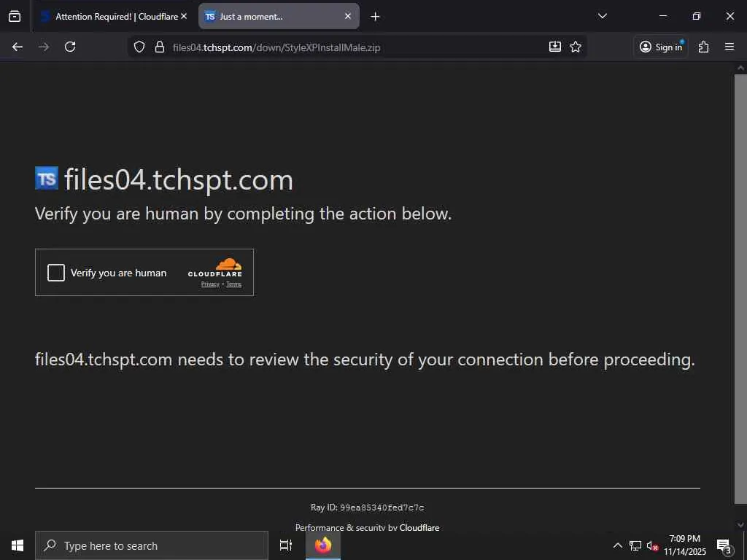Screen dimensions: 747x560
Task: Click the Ray ID value text
Action: [x=382, y=507]
